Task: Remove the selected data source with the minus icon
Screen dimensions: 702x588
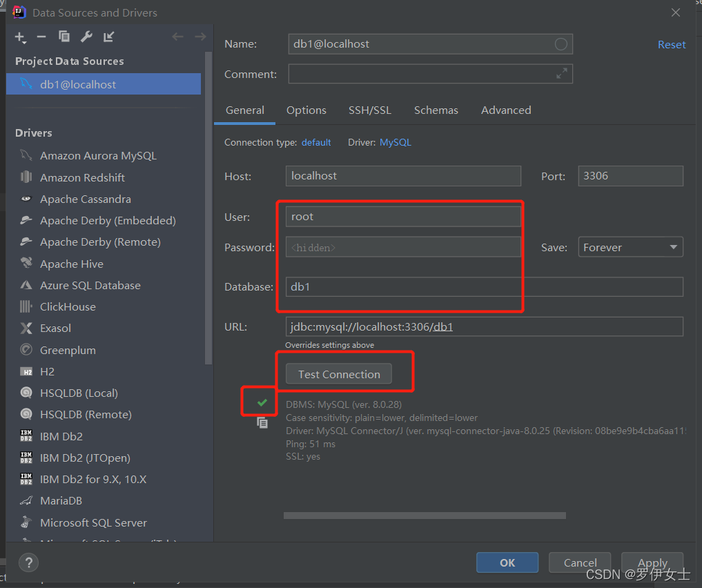Action: pos(41,37)
